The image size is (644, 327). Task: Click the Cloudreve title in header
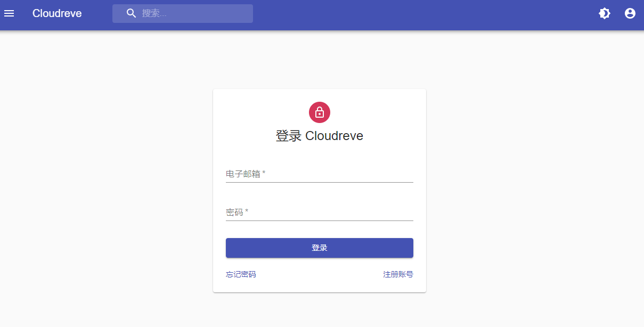(x=57, y=13)
